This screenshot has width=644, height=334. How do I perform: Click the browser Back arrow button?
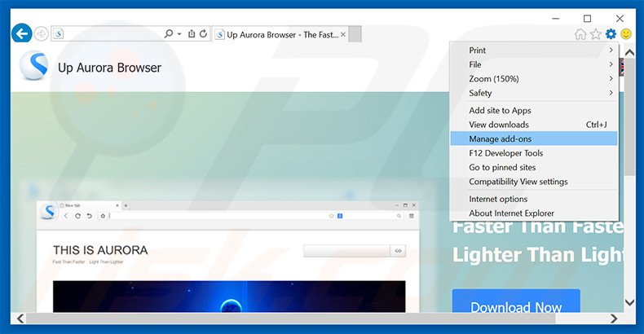point(22,33)
